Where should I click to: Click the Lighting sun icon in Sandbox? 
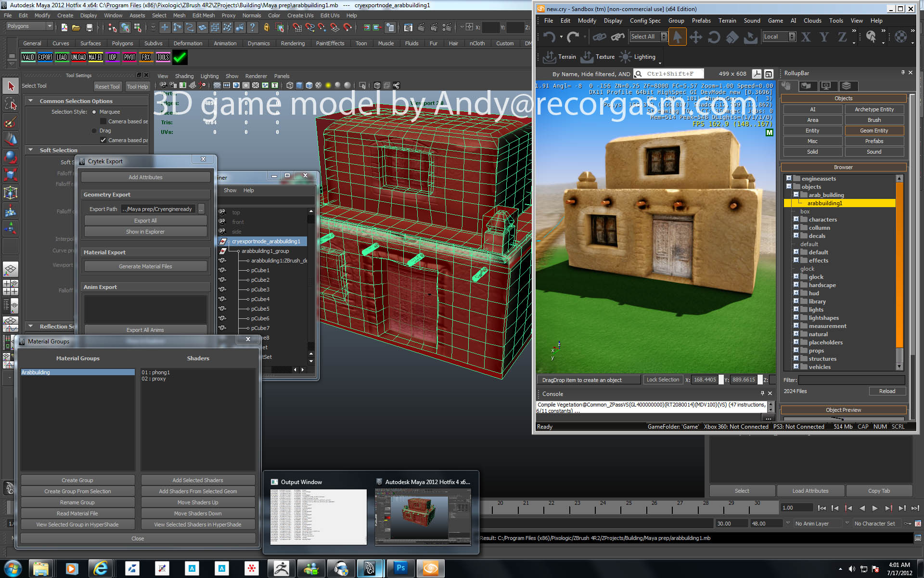pos(625,57)
